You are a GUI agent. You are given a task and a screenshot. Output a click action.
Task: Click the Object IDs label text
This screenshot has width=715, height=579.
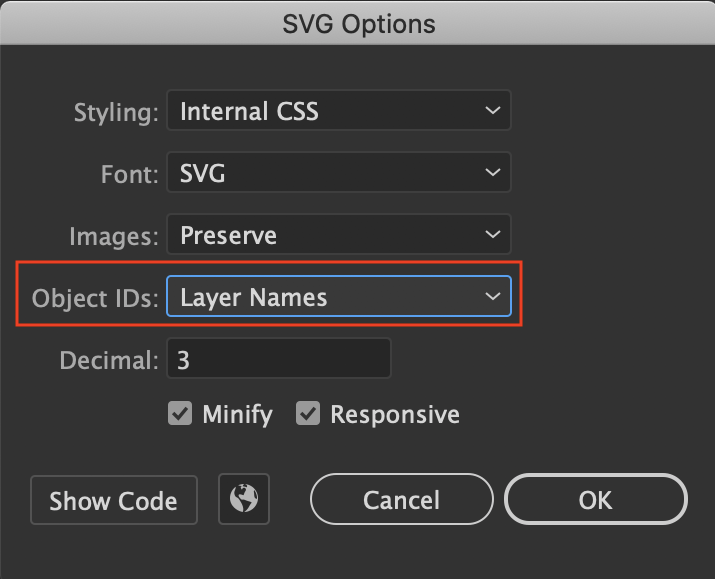(95, 299)
